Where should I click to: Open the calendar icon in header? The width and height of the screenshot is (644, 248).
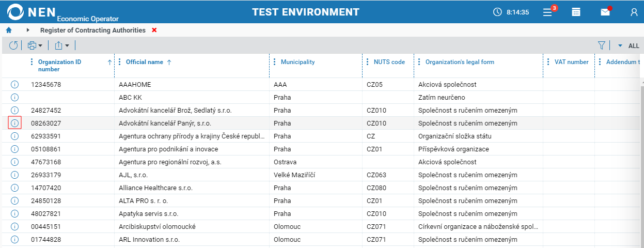576,12
